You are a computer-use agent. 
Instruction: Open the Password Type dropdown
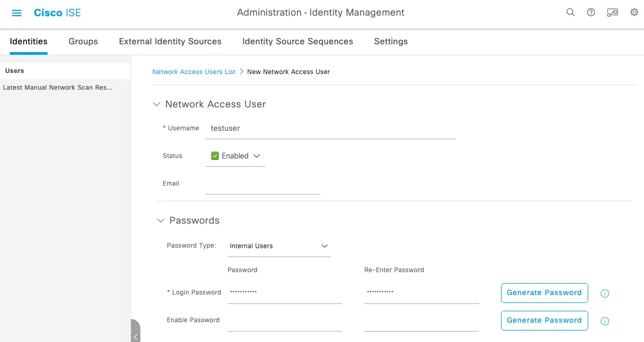click(324, 246)
